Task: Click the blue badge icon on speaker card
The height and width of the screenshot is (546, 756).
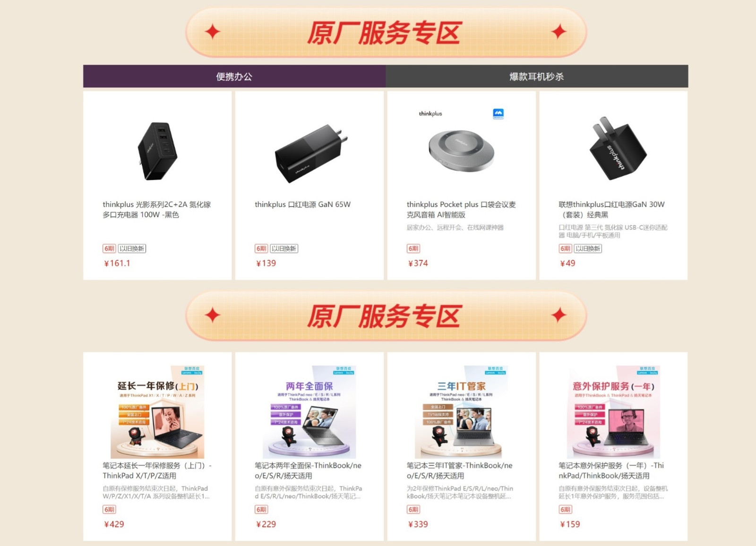Action: pos(498,114)
